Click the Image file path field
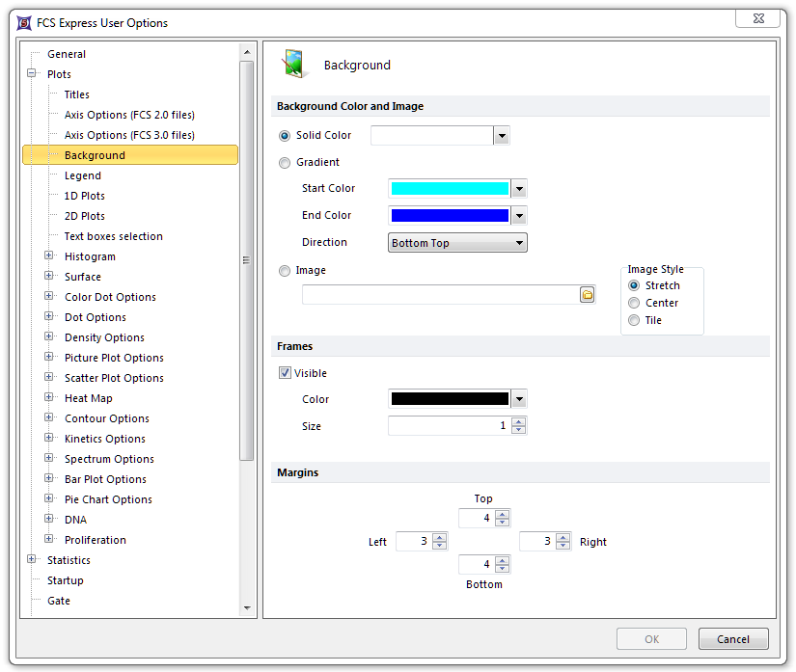796x672 pixels. coord(439,295)
